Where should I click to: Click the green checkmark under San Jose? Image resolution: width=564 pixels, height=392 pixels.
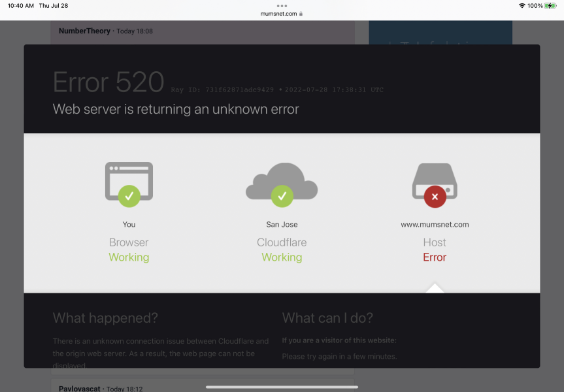pos(282,197)
